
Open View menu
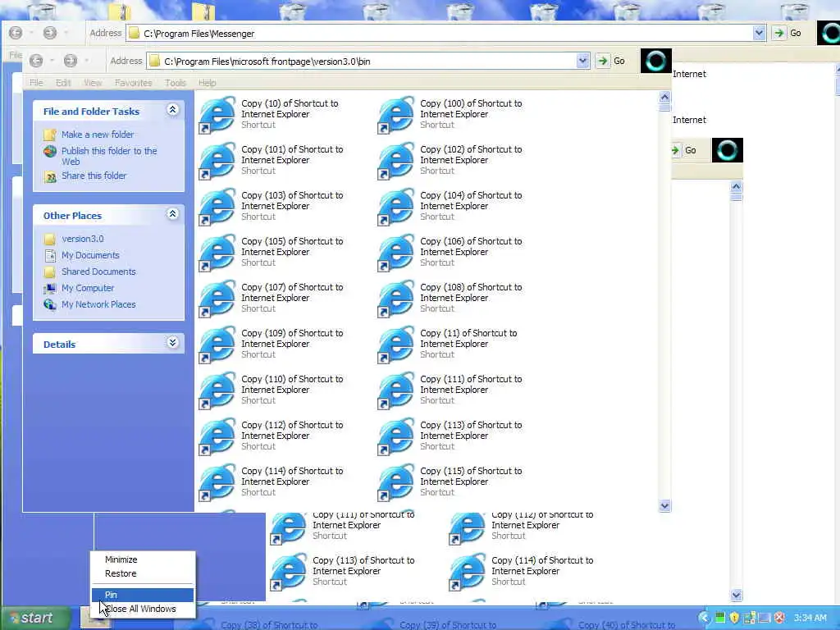point(93,83)
